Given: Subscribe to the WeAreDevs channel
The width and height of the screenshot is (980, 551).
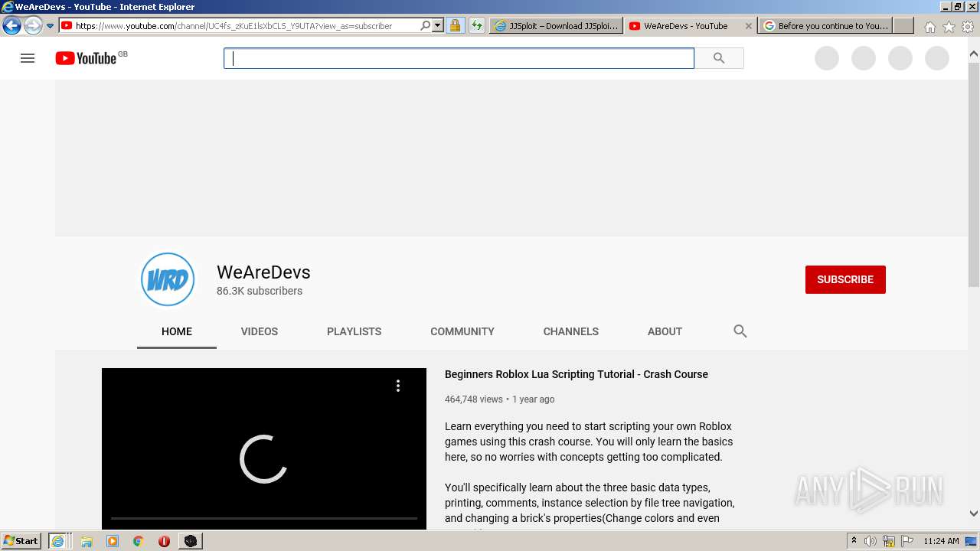Looking at the screenshot, I should pos(845,279).
